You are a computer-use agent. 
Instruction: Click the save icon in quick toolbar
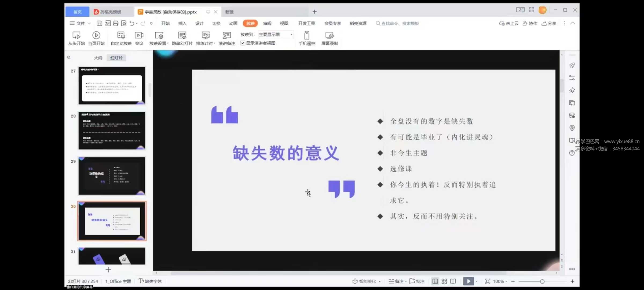tap(99, 23)
